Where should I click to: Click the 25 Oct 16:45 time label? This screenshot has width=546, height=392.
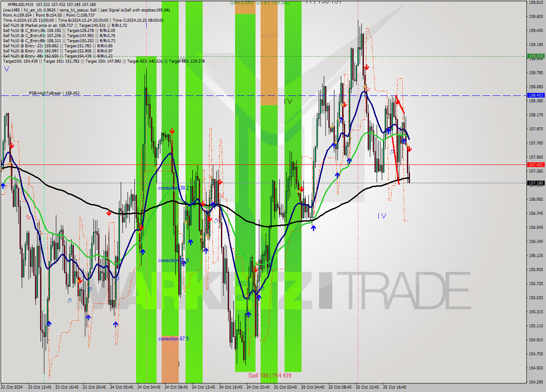pyautogui.click(x=395, y=387)
